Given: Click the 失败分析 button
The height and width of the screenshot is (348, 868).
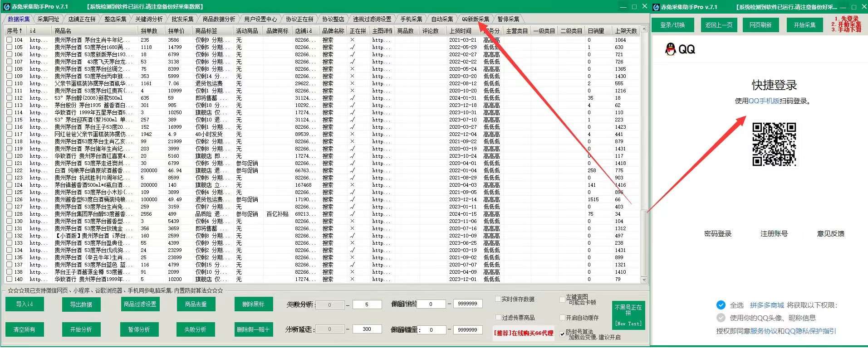Looking at the screenshot, I should coord(195,329).
